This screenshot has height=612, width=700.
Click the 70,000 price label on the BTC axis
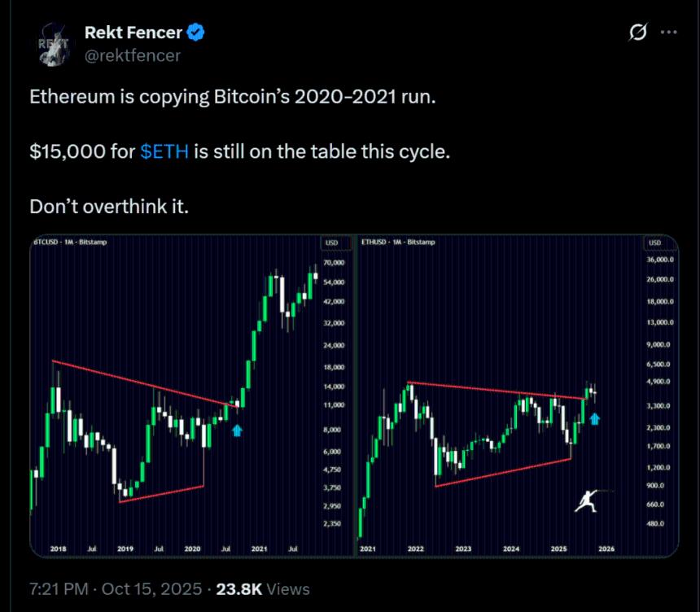click(x=335, y=263)
